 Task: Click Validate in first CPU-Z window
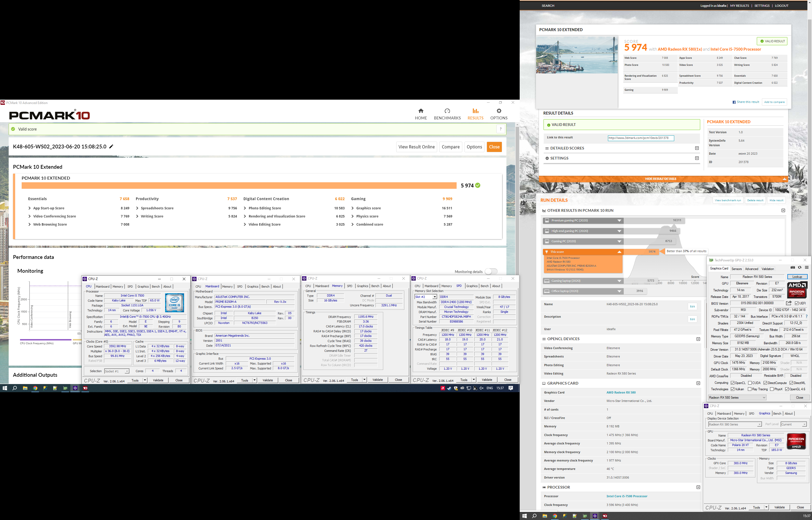point(158,380)
